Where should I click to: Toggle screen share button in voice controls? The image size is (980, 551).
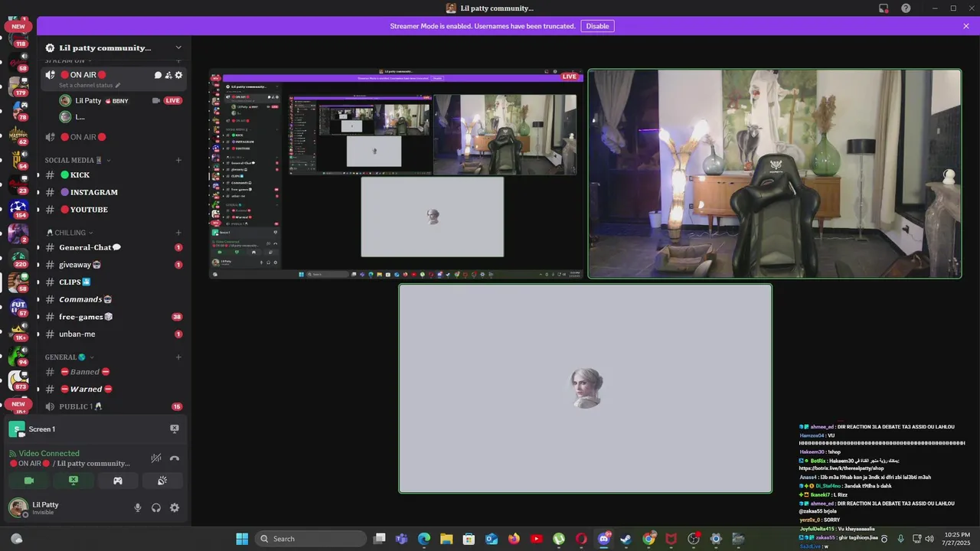tap(73, 481)
